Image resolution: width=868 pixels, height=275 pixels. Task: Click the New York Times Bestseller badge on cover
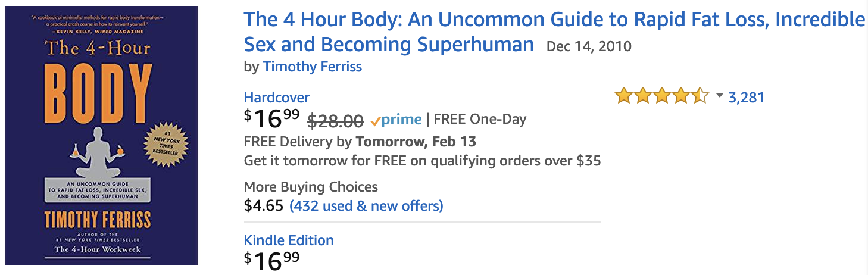point(163,143)
